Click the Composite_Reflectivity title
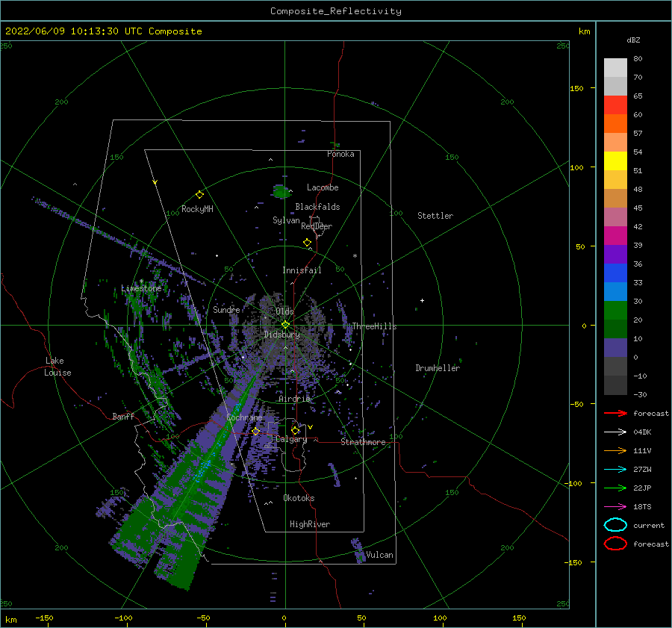 point(335,11)
